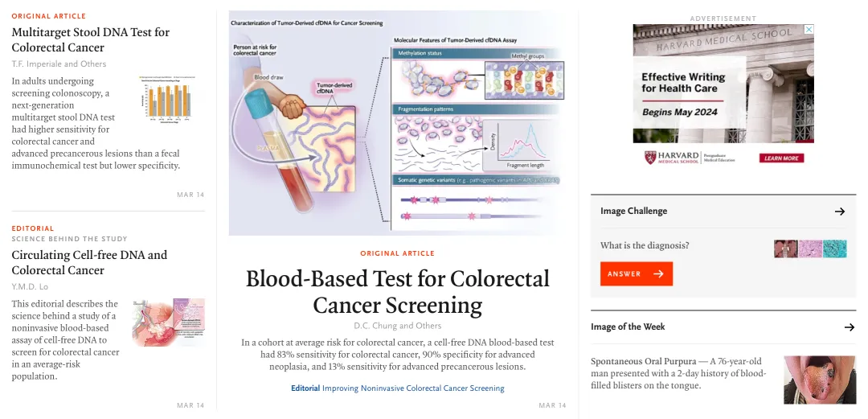Click the Harvard Medical School shield logo
Image resolution: width=868 pixels, height=419 pixels.
[x=650, y=158]
